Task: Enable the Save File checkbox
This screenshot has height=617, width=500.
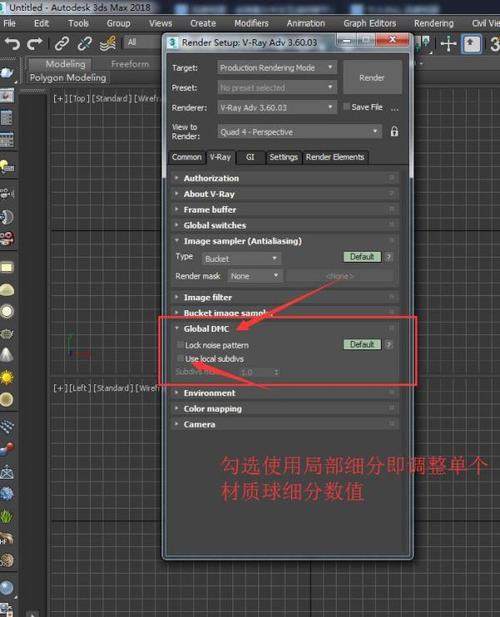Action: point(347,107)
